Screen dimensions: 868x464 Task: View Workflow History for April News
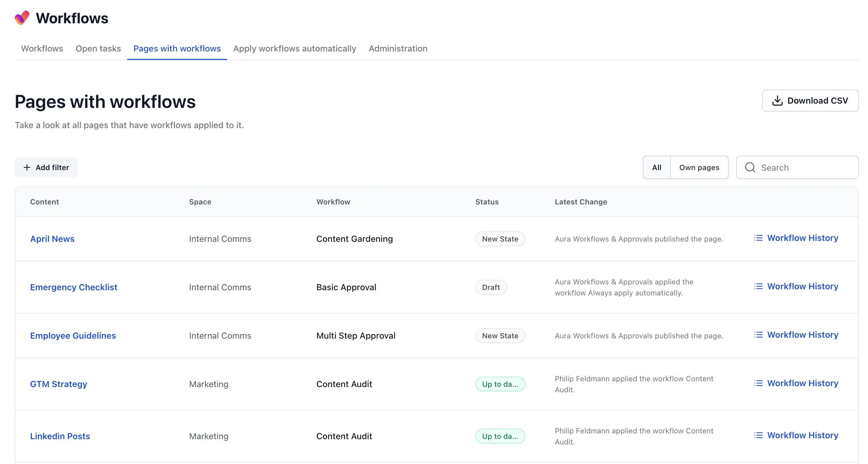(796, 238)
